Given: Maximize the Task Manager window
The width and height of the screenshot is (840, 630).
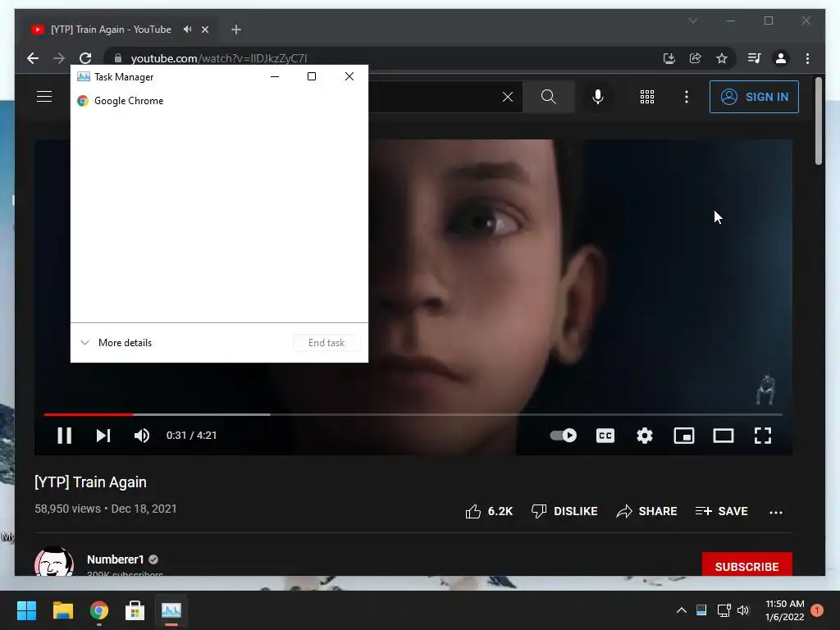Looking at the screenshot, I should click(x=312, y=76).
